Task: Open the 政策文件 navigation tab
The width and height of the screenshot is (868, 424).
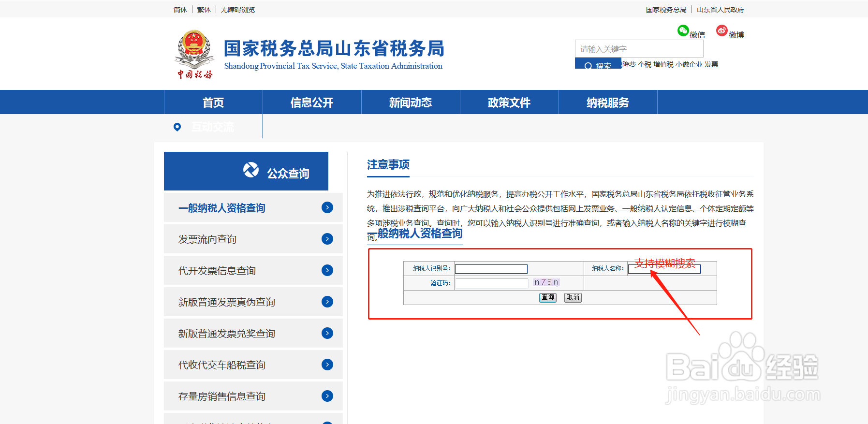Action: [x=509, y=102]
